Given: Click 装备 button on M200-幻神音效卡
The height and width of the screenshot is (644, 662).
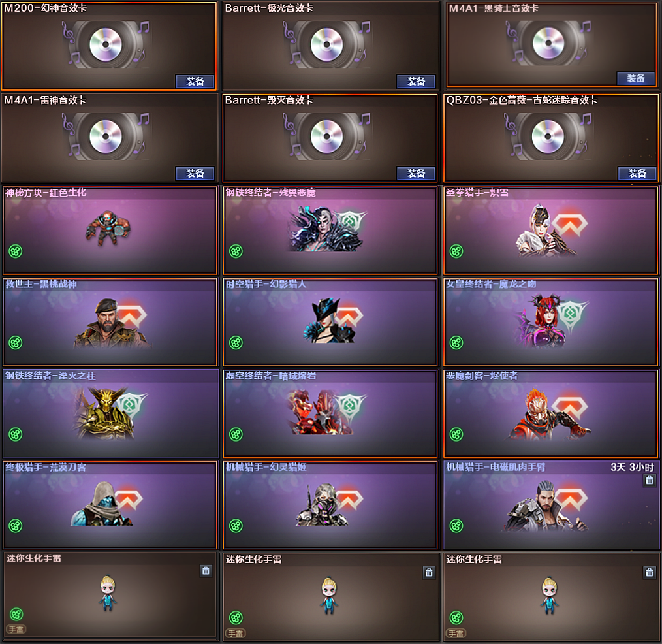Looking at the screenshot, I should [195, 82].
